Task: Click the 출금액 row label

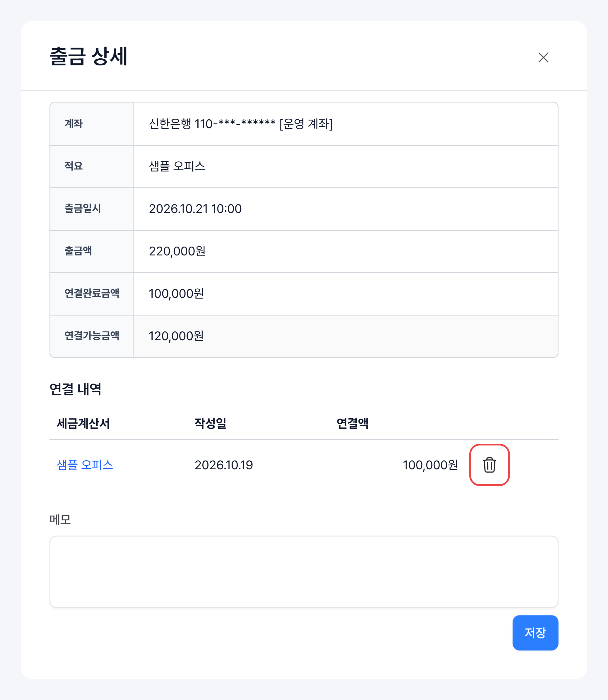Action: (78, 251)
